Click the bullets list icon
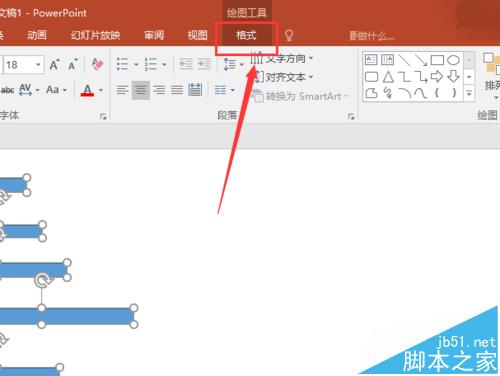This screenshot has height=376, width=500. click(x=122, y=64)
